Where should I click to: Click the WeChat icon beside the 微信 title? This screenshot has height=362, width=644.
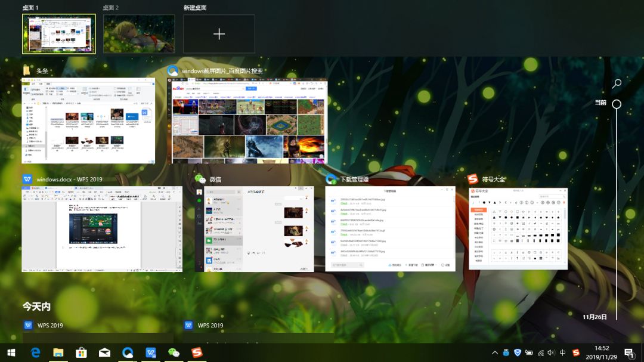coord(200,179)
